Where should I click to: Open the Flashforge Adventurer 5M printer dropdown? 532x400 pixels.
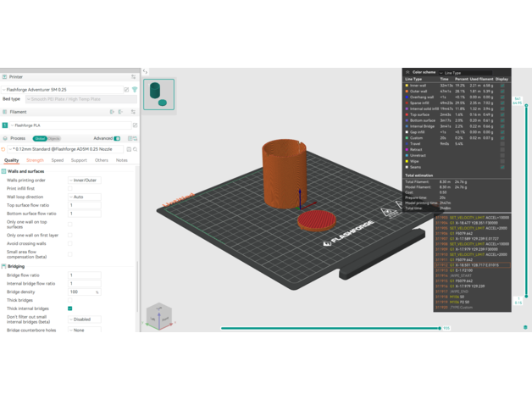[x=62, y=89]
